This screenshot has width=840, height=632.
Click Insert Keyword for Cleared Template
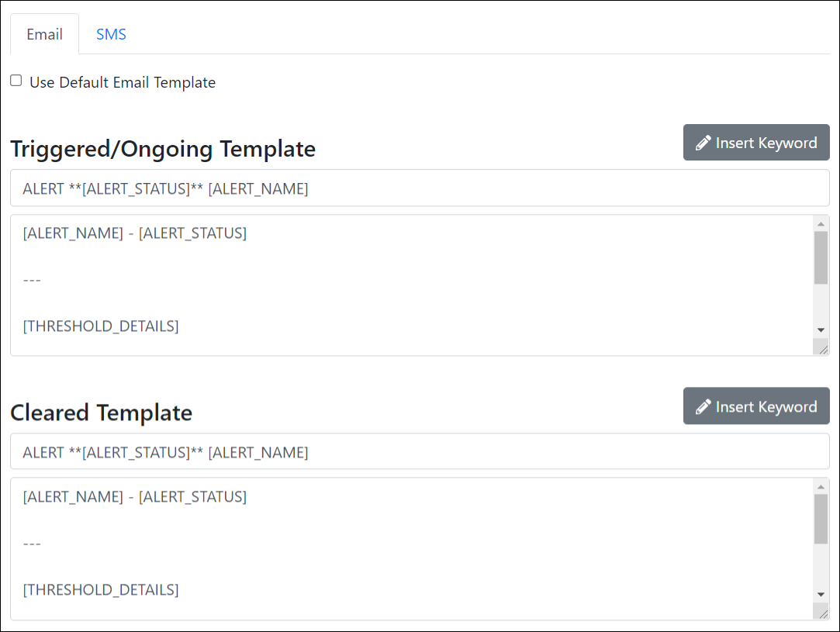756,406
